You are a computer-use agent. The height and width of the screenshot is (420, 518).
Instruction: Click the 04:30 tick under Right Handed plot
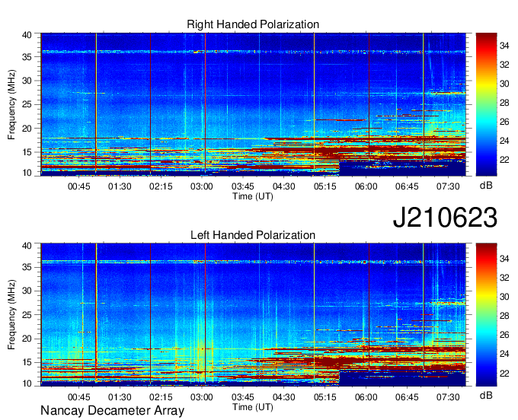pyautogui.click(x=284, y=186)
